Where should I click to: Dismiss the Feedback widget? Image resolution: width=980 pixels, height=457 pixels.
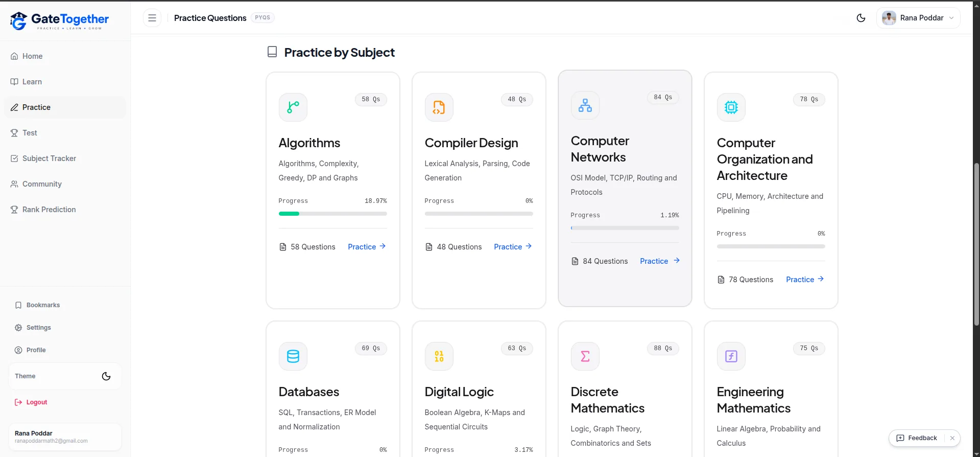(x=952, y=438)
